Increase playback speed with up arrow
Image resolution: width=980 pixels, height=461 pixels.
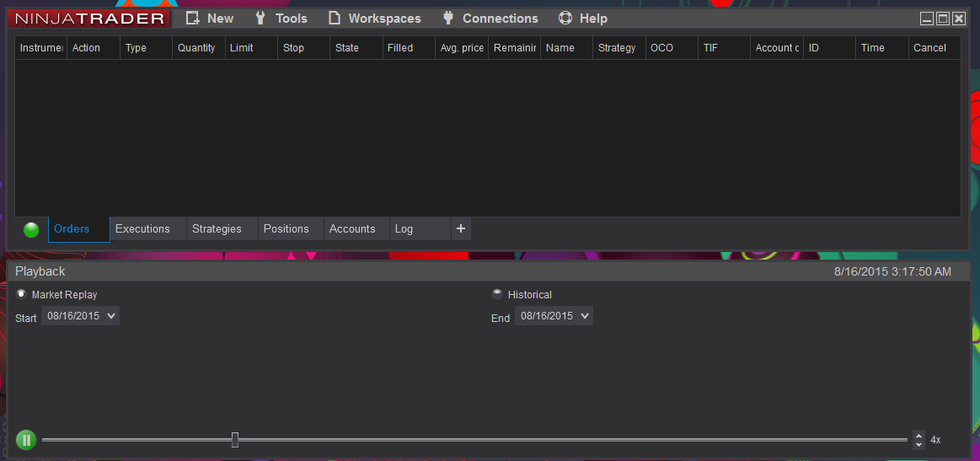918,436
